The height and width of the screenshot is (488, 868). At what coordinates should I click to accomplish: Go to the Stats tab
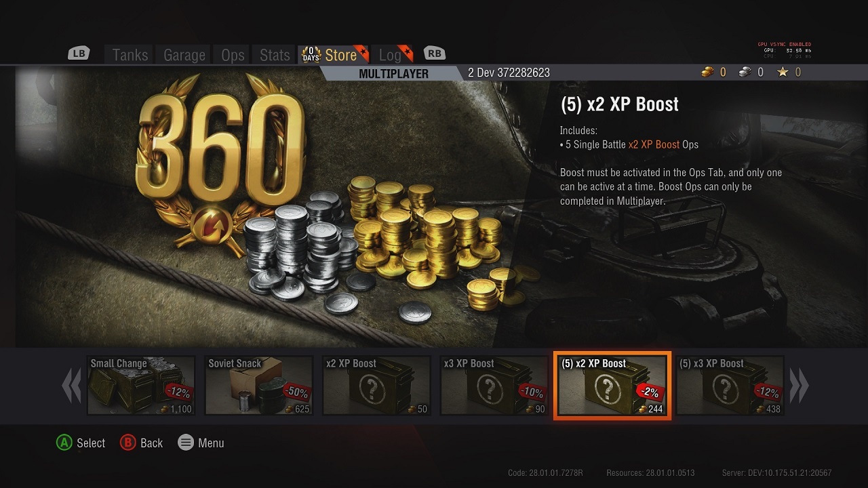click(275, 55)
